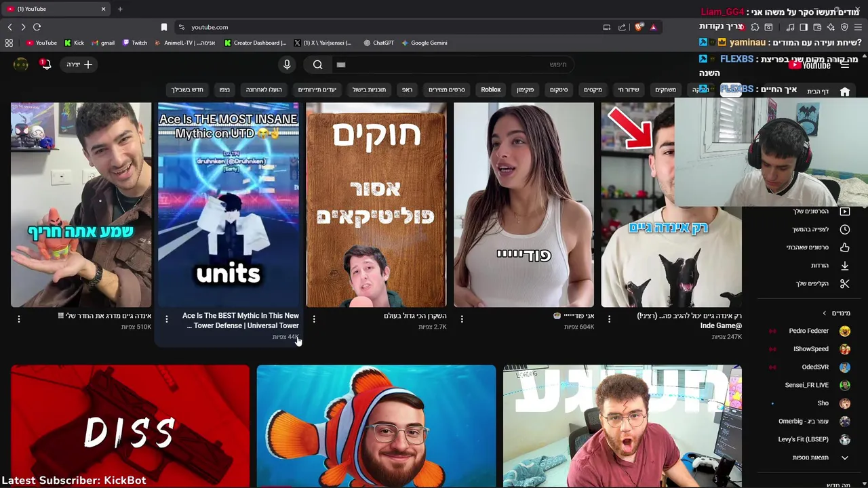Open Liked videos thumbs-up icon
Screen dimensions: 868x488
(x=845, y=247)
